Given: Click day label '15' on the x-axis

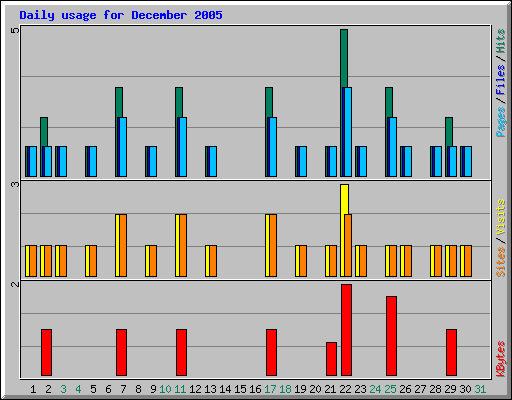Looking at the screenshot, I should pyautogui.click(x=240, y=389).
